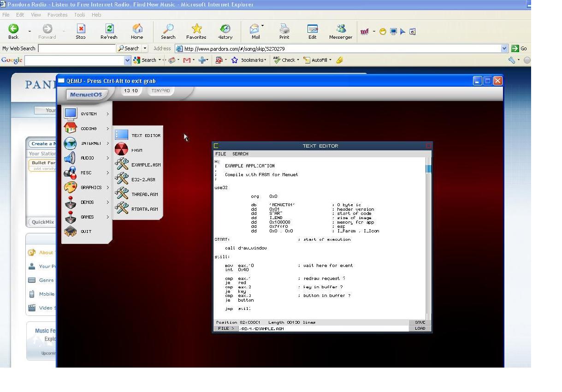Viewport: 562px width, 392px height.
Task: Open RTDATA.ASM tools icon
Action: (122, 208)
